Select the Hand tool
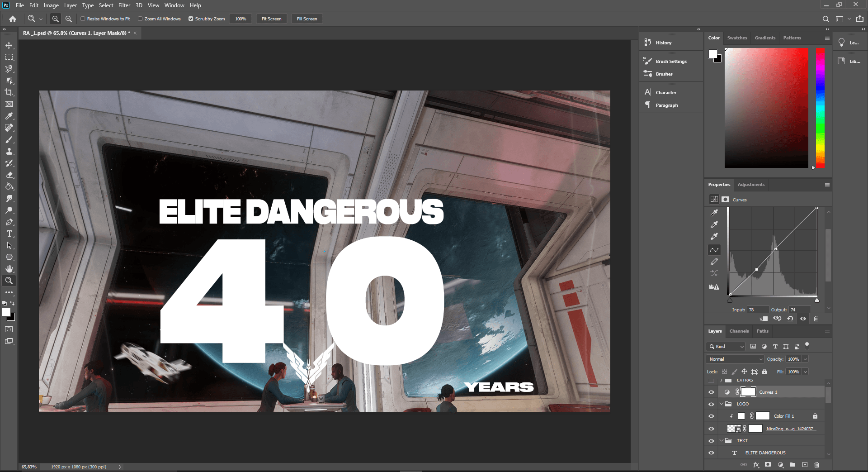Viewport: 868px width, 472px height. [9, 269]
